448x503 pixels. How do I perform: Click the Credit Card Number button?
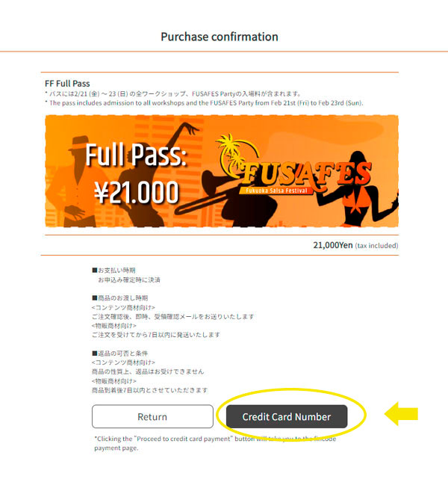click(287, 416)
